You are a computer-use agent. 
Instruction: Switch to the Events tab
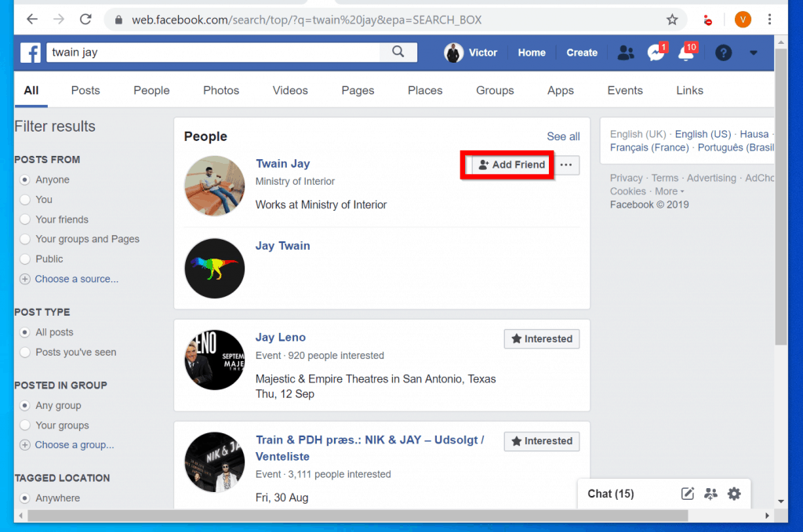[x=625, y=91]
